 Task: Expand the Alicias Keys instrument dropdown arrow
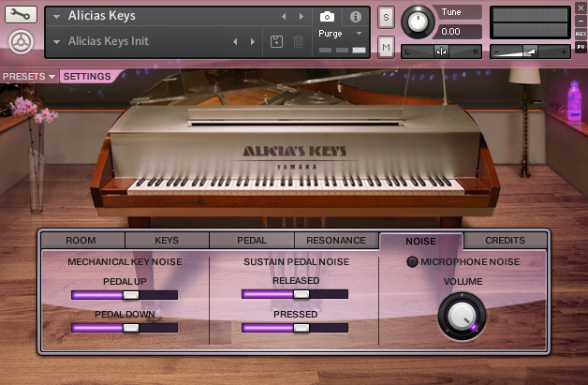(x=56, y=17)
